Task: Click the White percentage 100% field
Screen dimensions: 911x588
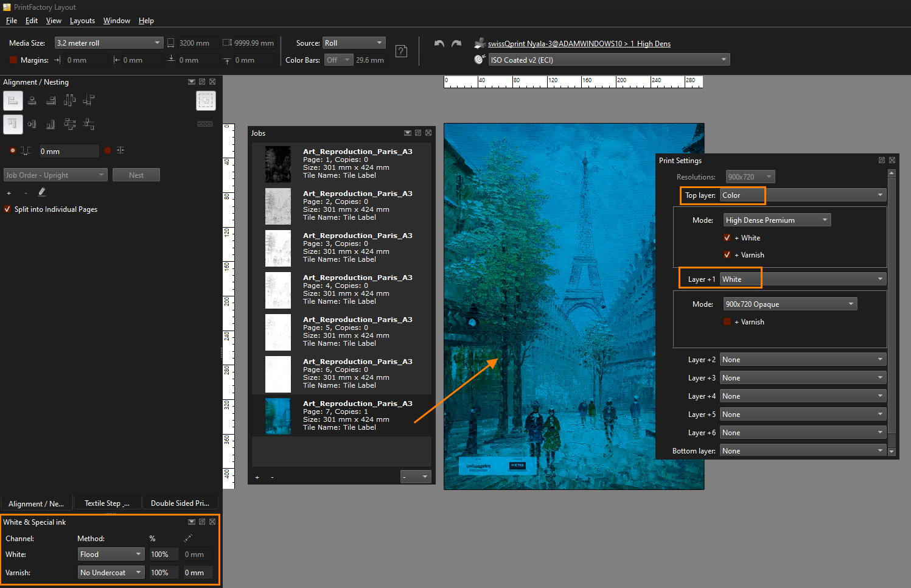Action: click(x=164, y=554)
